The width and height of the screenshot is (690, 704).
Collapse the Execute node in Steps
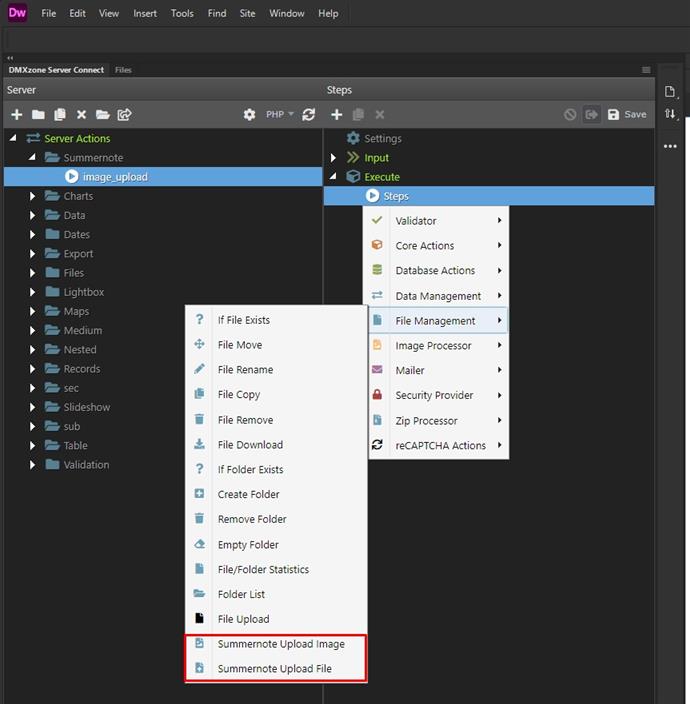(x=333, y=177)
